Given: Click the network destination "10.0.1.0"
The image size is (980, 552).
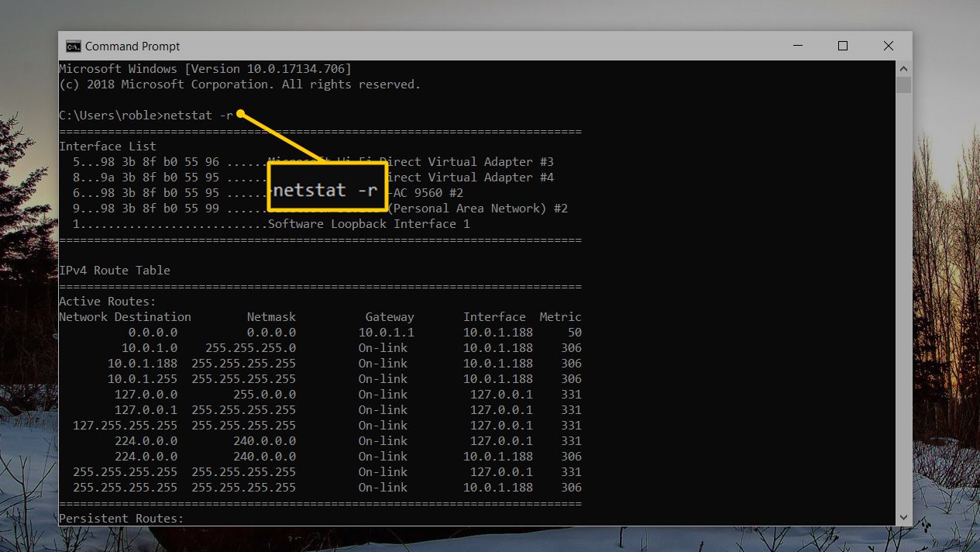Looking at the screenshot, I should pos(149,348).
